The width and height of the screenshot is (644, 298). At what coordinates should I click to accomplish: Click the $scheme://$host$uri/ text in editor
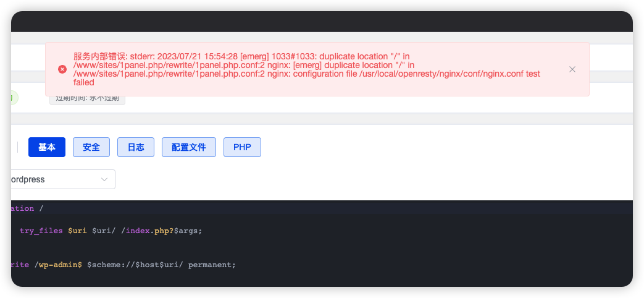(x=135, y=265)
